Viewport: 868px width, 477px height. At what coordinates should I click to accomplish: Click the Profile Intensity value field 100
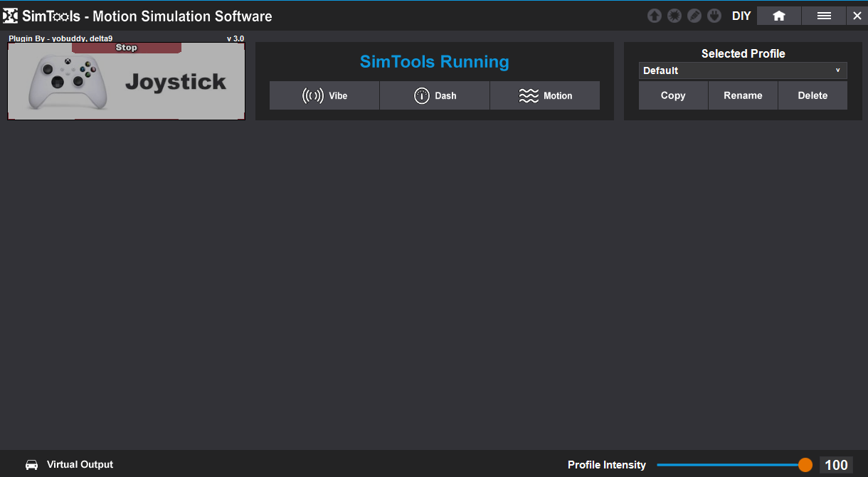[x=836, y=465]
